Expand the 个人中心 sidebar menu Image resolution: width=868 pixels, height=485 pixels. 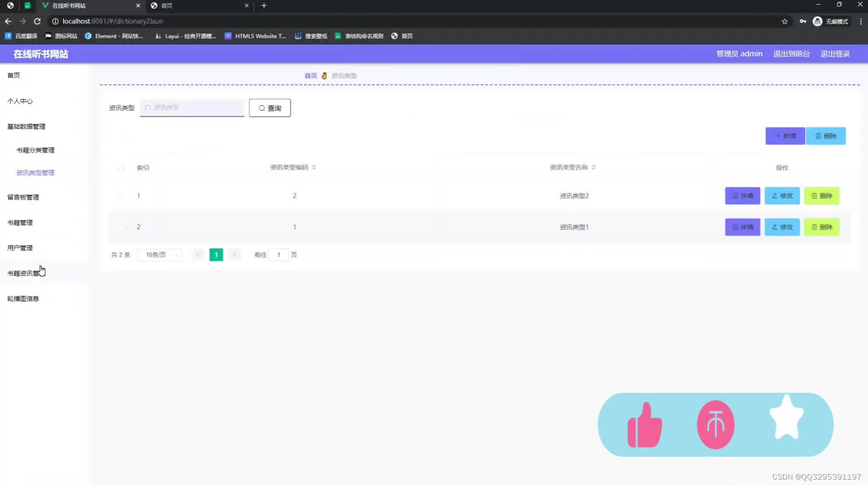pyautogui.click(x=44, y=101)
